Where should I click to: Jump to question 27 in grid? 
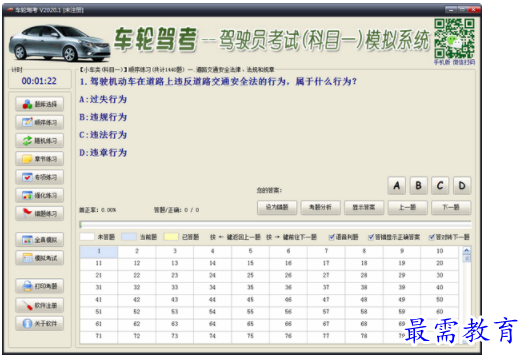coord(326,275)
